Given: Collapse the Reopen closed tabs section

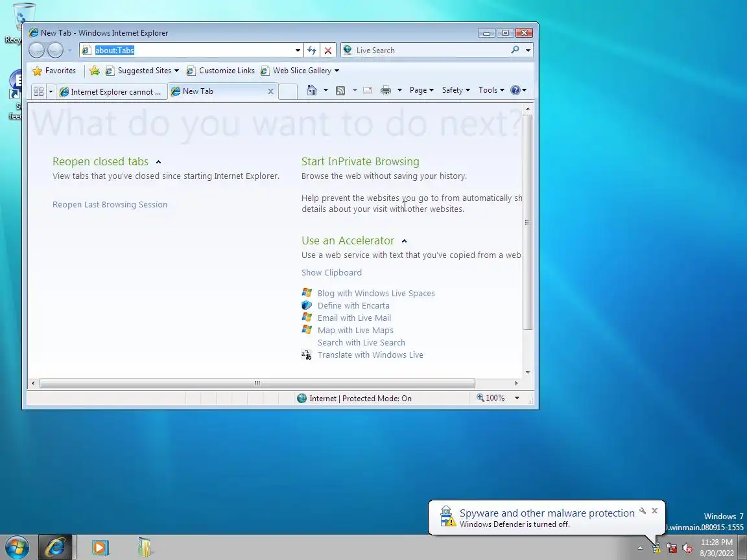Looking at the screenshot, I should click(159, 162).
